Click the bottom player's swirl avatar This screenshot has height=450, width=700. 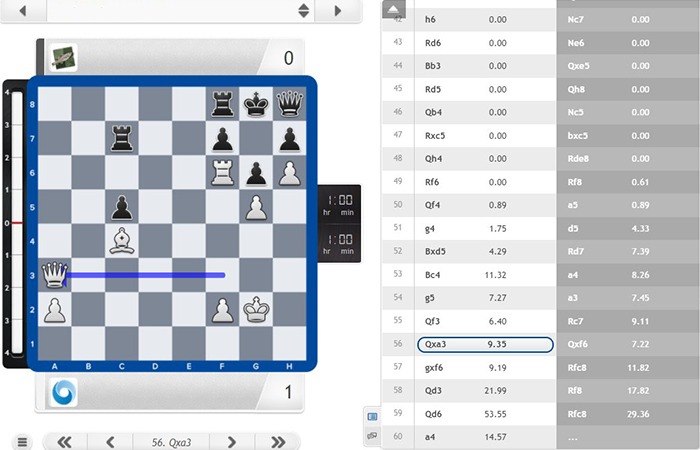(63, 393)
